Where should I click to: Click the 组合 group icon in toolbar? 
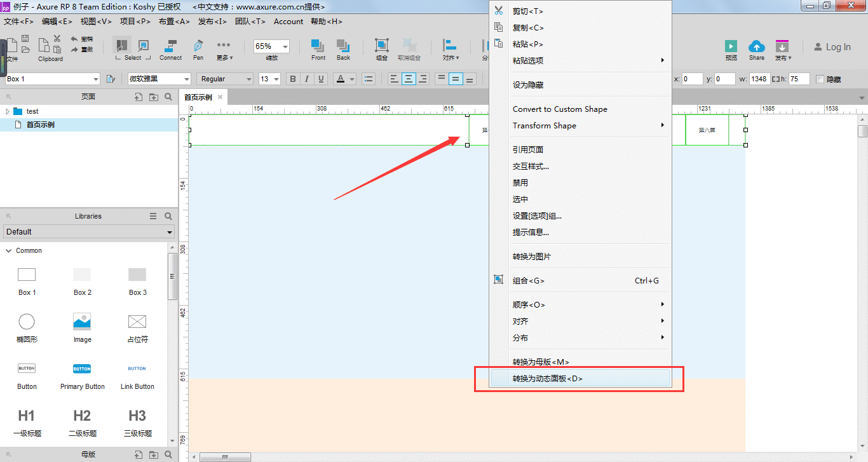tap(381, 45)
